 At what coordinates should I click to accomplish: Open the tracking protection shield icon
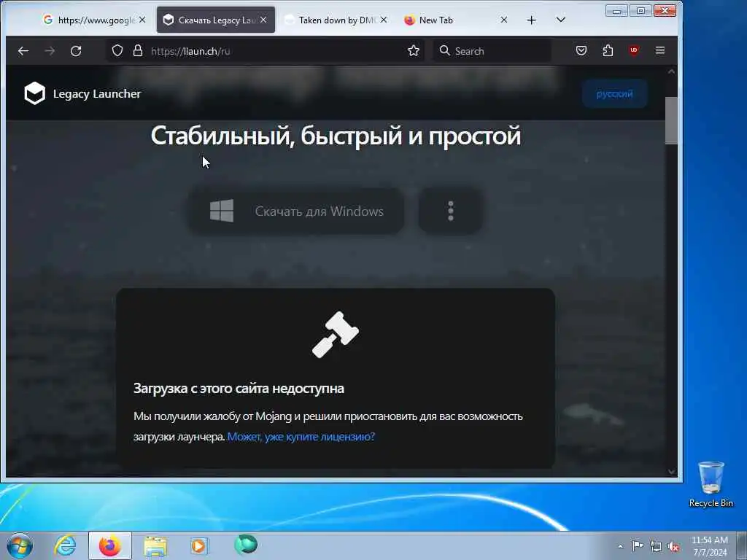[117, 50]
